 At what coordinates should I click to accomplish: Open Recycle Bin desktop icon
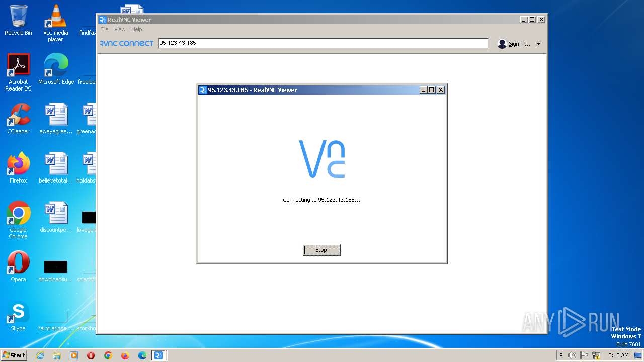pyautogui.click(x=18, y=20)
